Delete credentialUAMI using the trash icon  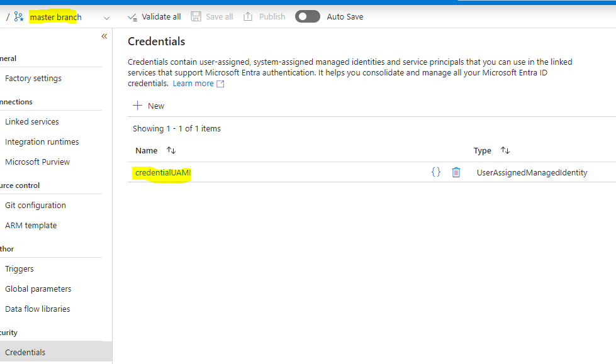(456, 172)
